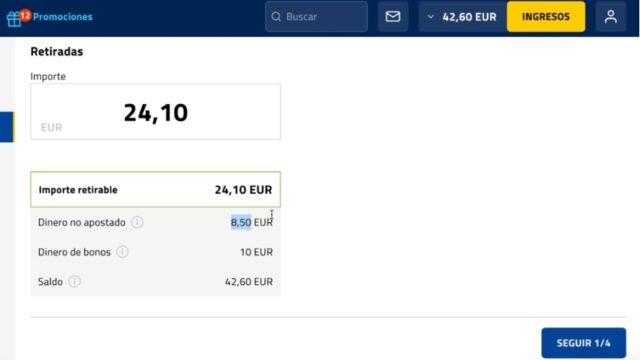This screenshot has height=360, width=640.
Task: Click the highlighted 8,50 EUR value
Action: (x=251, y=222)
